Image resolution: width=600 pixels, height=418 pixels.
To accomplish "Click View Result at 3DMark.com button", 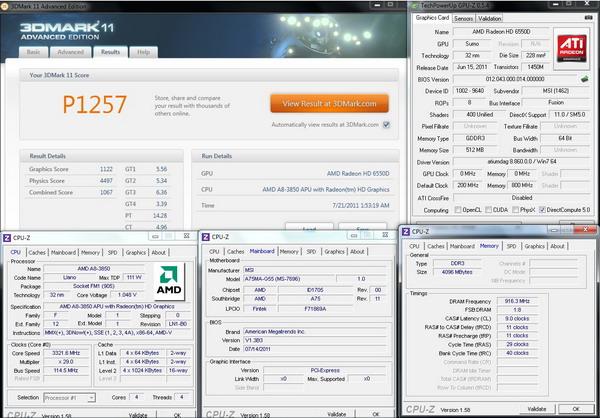I will coord(329,104).
